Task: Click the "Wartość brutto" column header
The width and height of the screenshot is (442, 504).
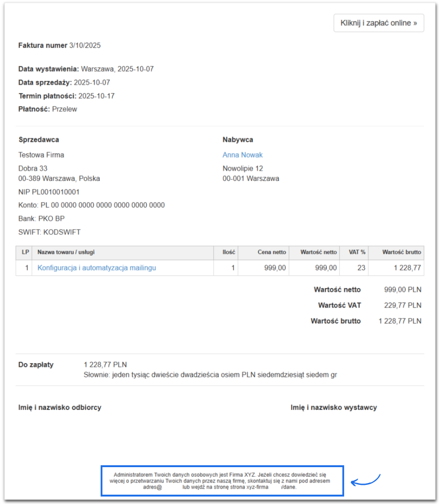Action: (x=401, y=252)
